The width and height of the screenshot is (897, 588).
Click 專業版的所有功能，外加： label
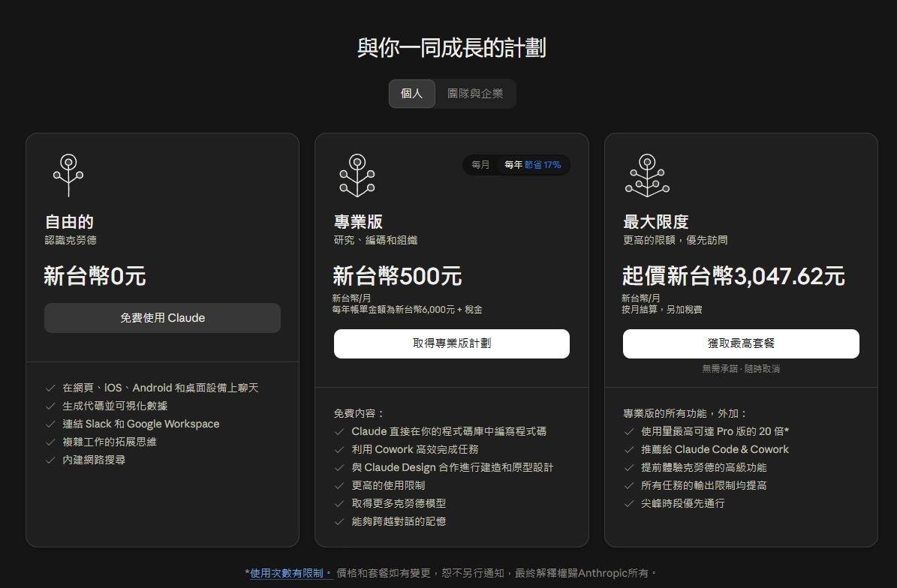coord(685,413)
